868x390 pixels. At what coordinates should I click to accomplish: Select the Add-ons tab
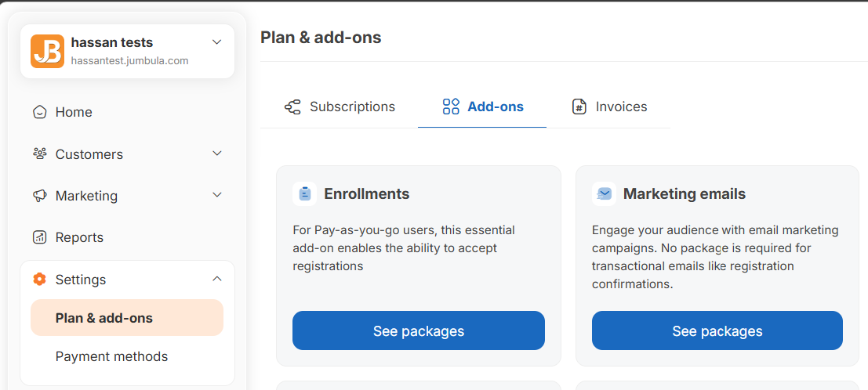(495, 107)
